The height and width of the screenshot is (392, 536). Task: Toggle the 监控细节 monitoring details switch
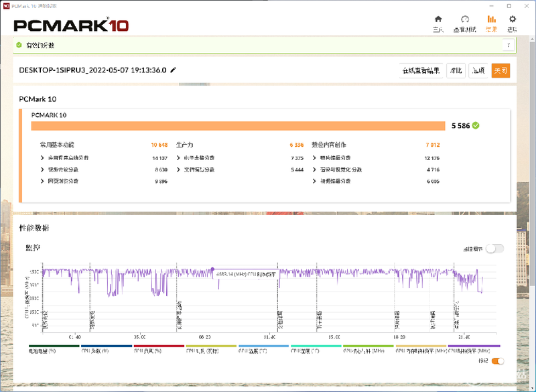(495, 249)
